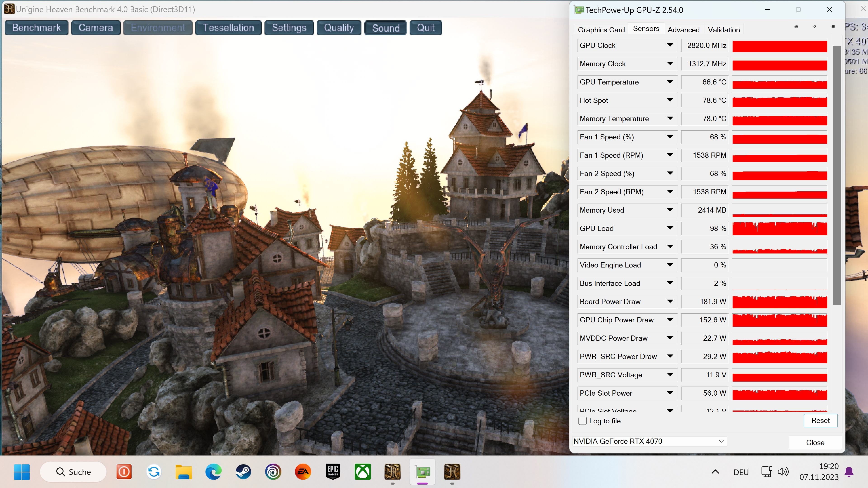868x488 pixels.
Task: Click the Camera button in Heaven
Action: pos(96,28)
